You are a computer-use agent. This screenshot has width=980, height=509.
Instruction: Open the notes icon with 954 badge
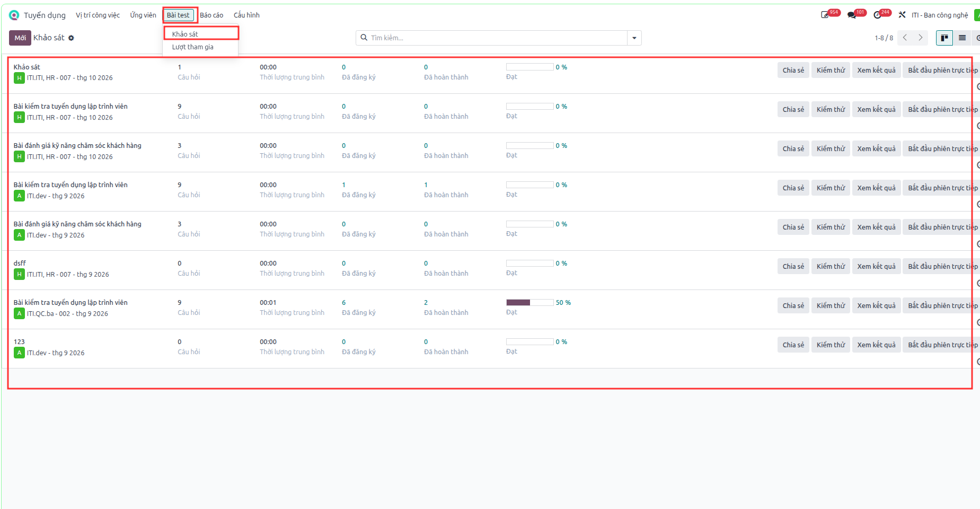pos(825,15)
